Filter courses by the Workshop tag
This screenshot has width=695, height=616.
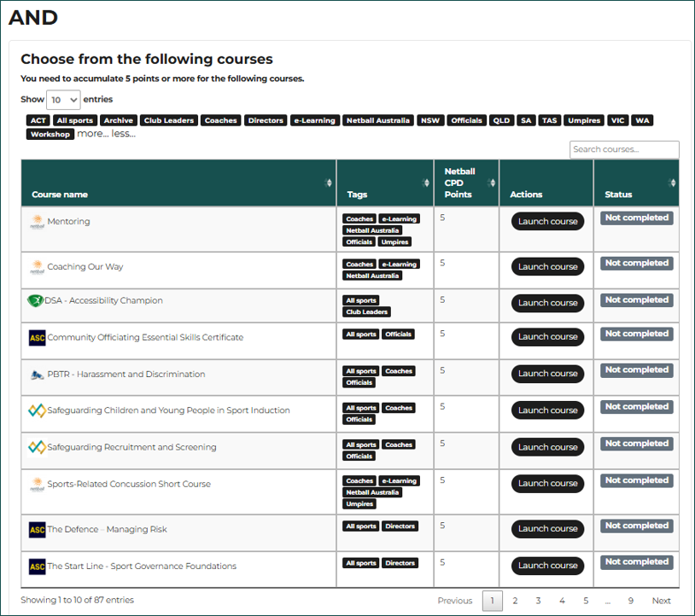[50, 134]
